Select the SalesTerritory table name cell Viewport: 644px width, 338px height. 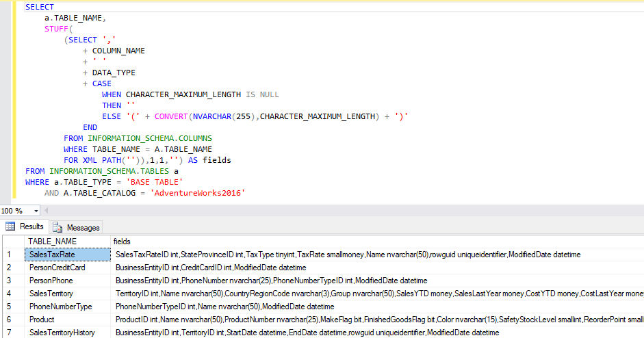tap(67, 294)
